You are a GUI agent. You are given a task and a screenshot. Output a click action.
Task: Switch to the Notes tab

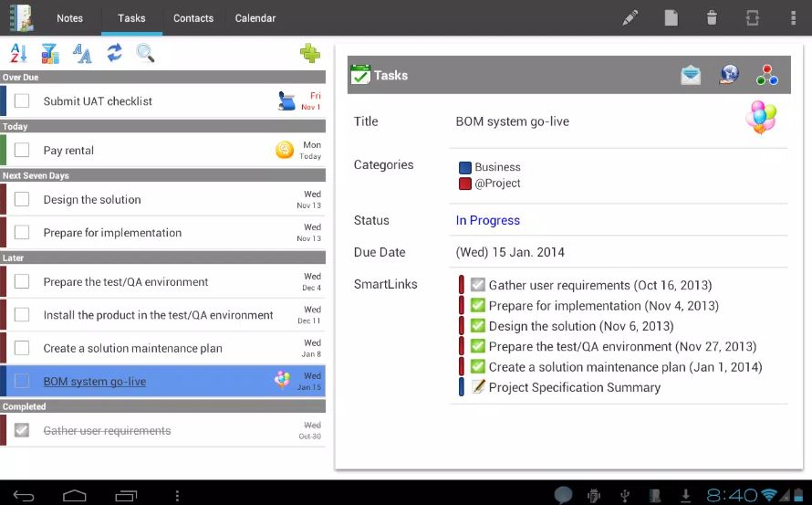pyautogui.click(x=70, y=18)
